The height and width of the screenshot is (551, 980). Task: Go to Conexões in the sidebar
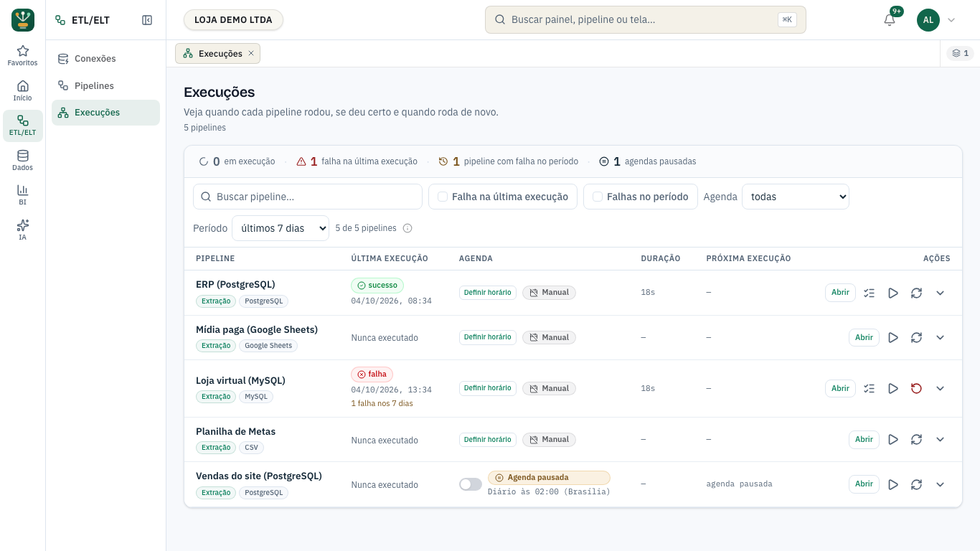105,59
